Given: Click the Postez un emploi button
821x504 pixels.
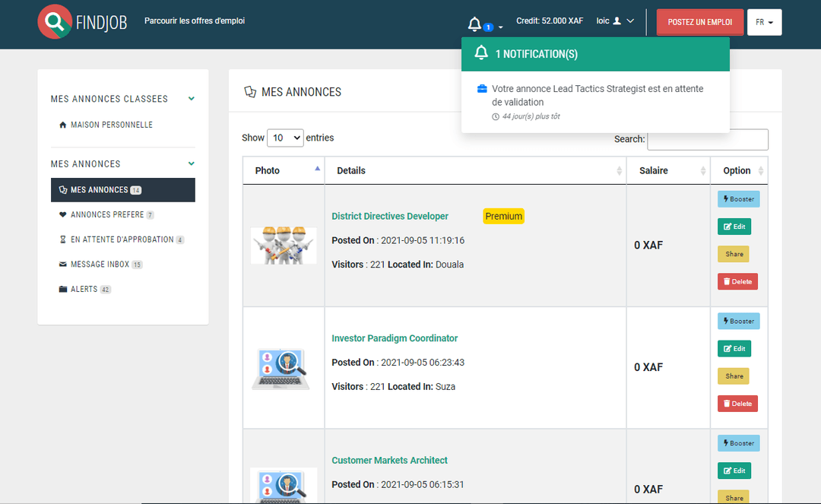Looking at the screenshot, I should click(x=699, y=22).
